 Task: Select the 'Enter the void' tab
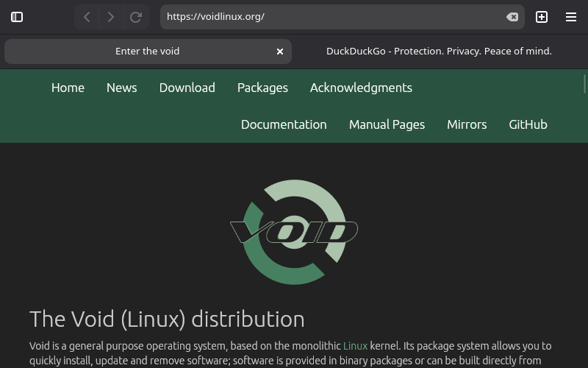point(147,52)
